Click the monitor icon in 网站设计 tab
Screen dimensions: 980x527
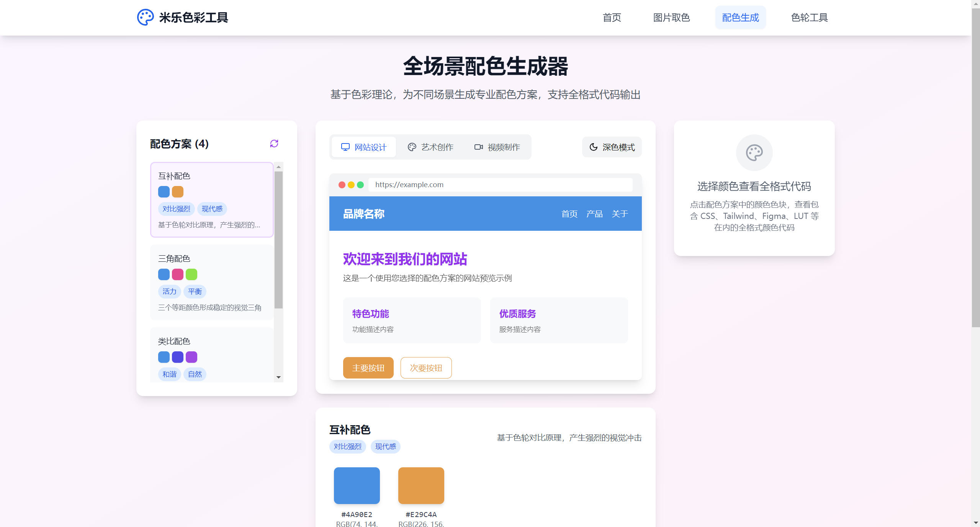345,147
